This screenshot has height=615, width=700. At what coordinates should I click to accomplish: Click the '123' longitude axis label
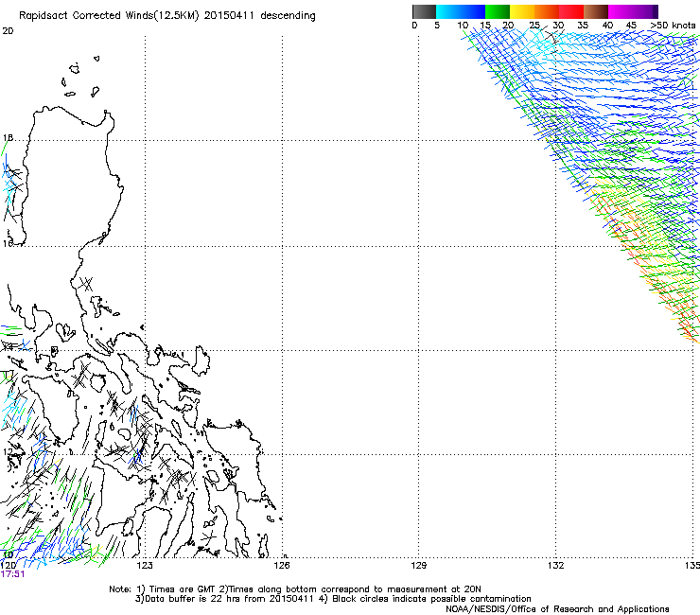click(x=145, y=566)
